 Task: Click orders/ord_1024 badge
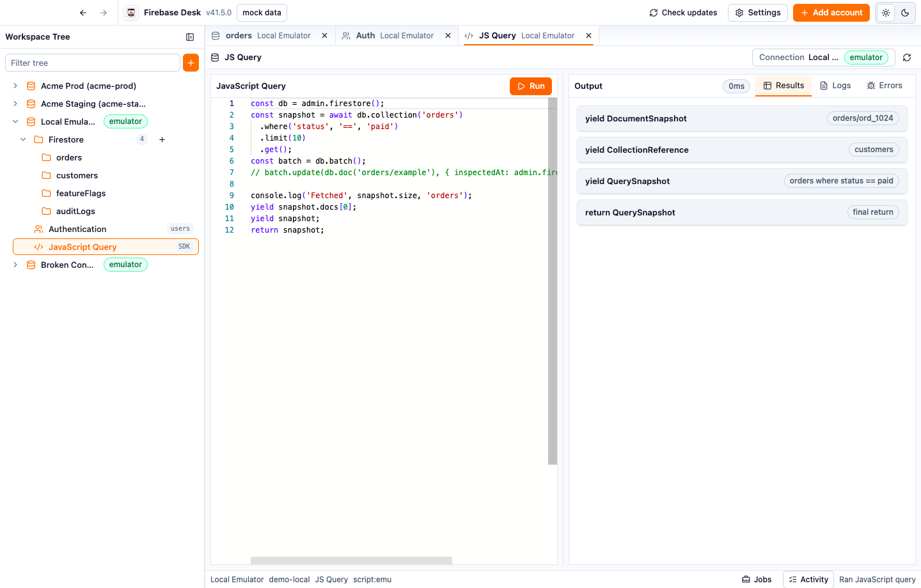(863, 118)
